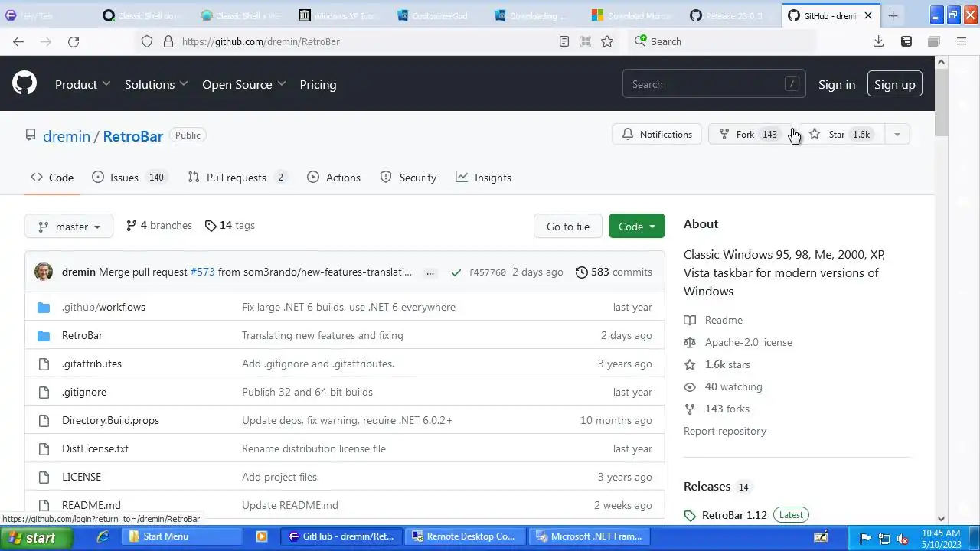
Task: Open the RetroBar source folder
Action: [82, 335]
